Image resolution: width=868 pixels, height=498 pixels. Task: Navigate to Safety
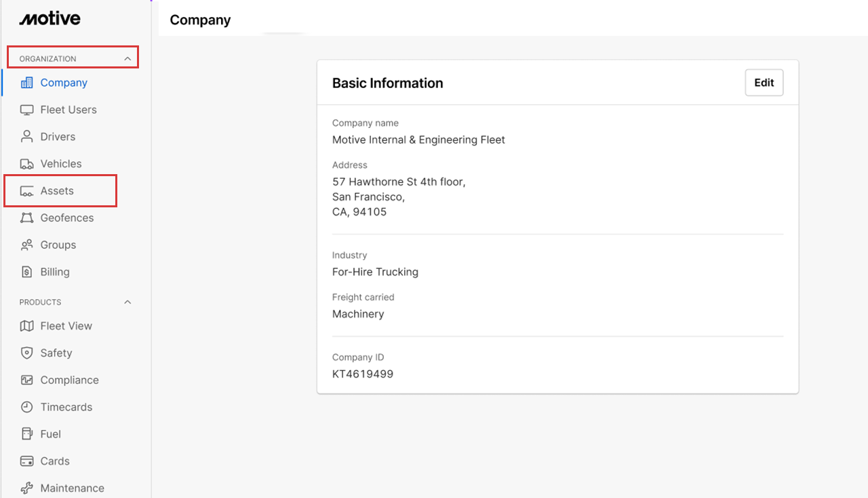coord(56,353)
